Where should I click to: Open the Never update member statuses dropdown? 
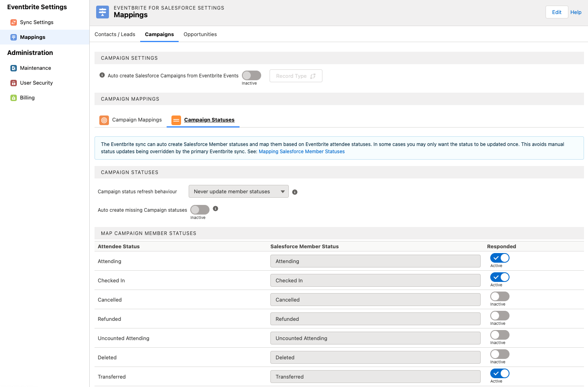pyautogui.click(x=239, y=192)
